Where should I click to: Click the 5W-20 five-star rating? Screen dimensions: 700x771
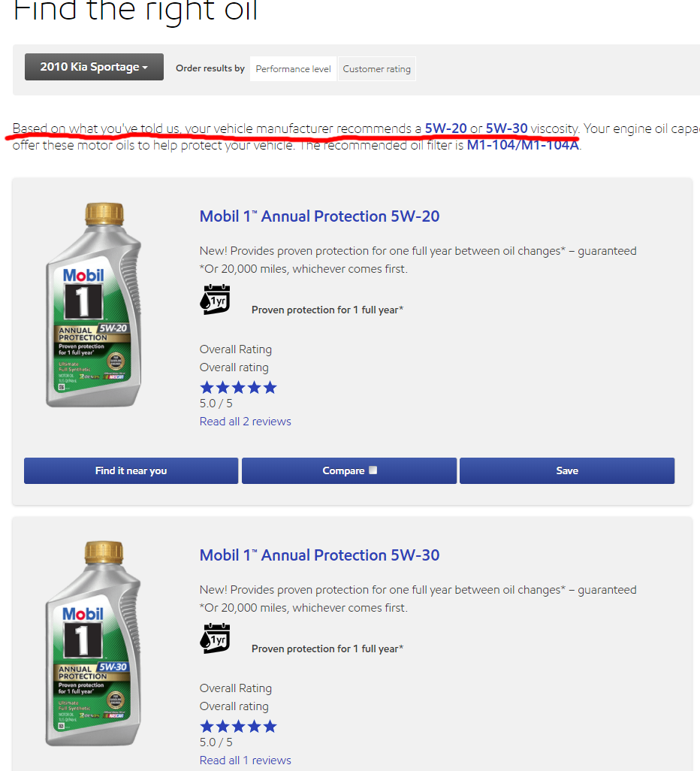click(x=238, y=388)
